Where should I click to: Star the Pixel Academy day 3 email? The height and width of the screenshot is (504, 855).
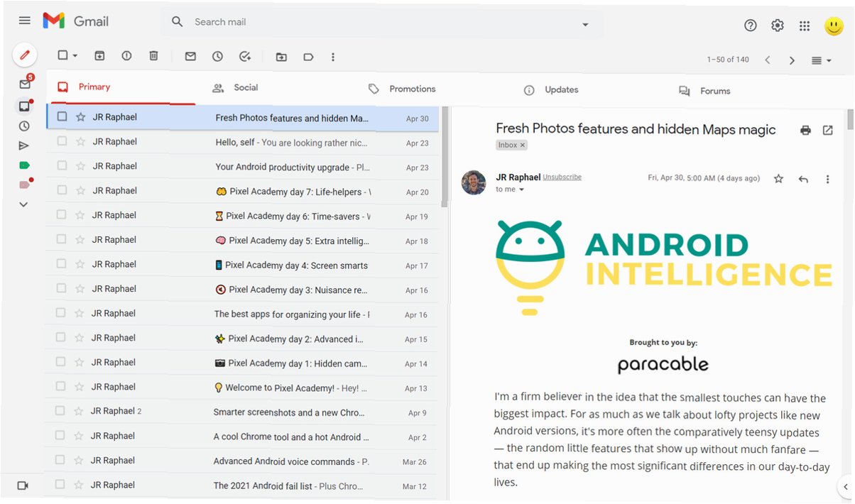[x=80, y=288]
